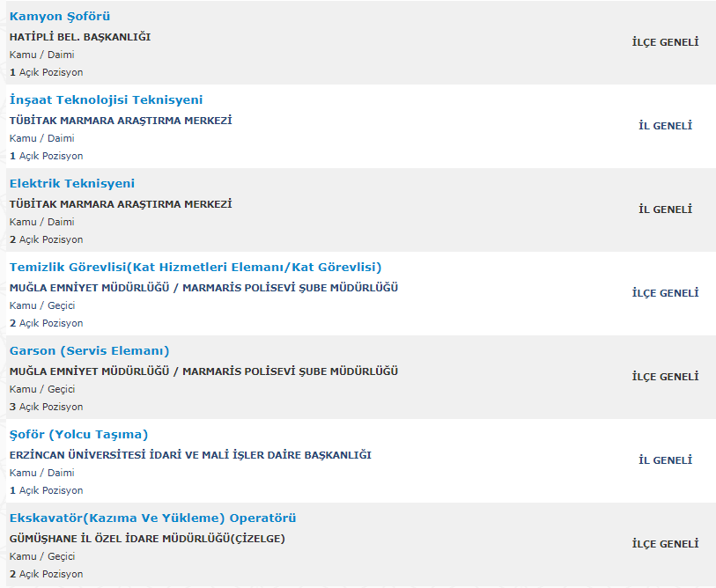Open Ekskavatör (Kazıma Ve Yükleme) Operatörü listing
716x588 pixels.
click(152, 518)
